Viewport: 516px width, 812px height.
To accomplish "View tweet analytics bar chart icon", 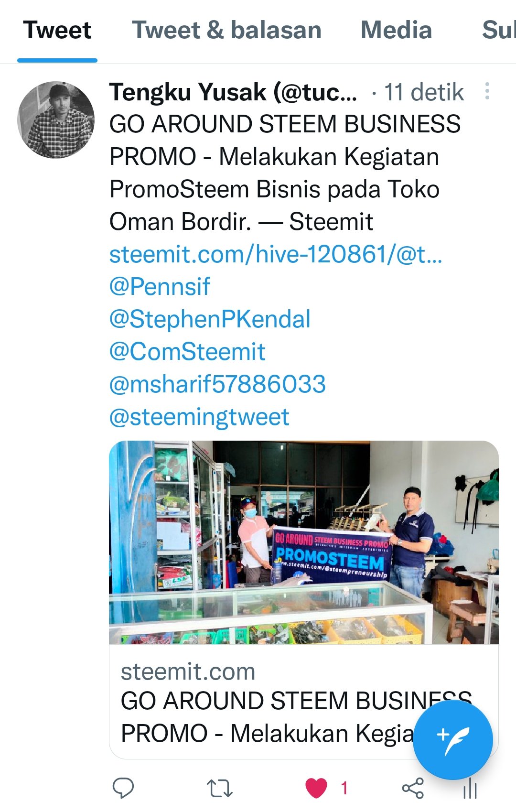I will 471,789.
